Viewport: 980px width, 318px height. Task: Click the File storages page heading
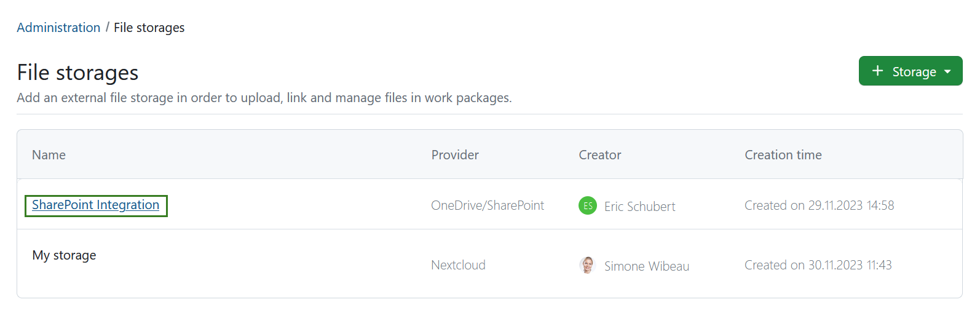point(77,73)
